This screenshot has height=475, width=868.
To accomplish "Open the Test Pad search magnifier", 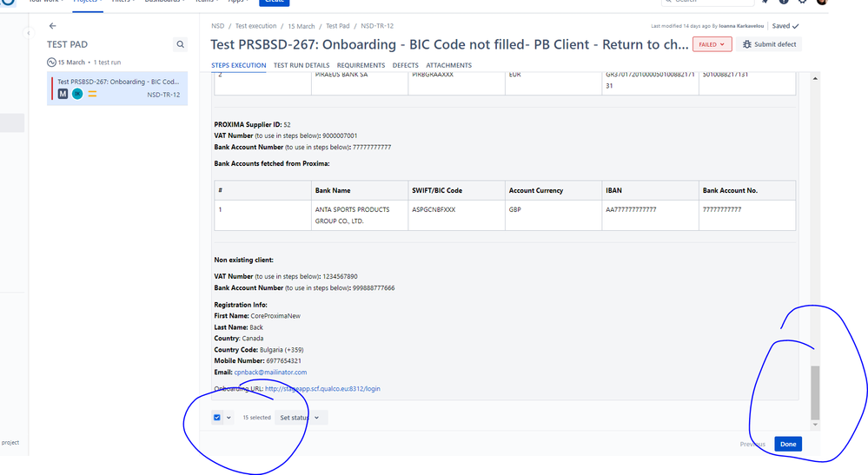I will coord(181,44).
